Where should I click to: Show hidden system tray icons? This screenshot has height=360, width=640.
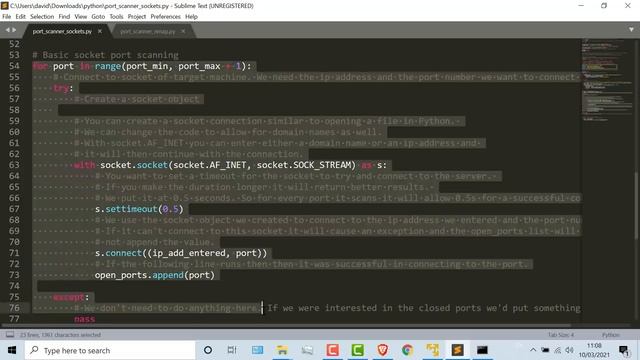[533, 350]
